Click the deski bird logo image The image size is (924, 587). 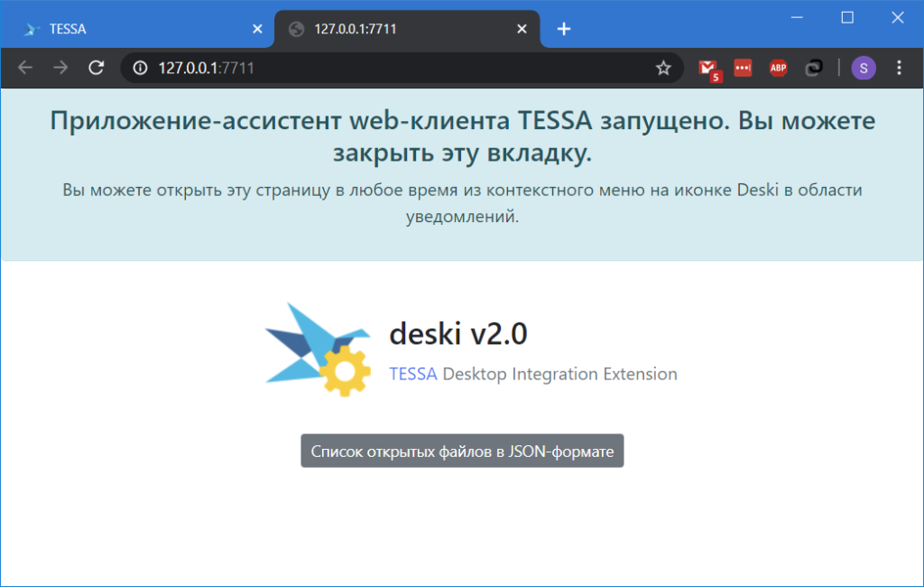(x=319, y=349)
